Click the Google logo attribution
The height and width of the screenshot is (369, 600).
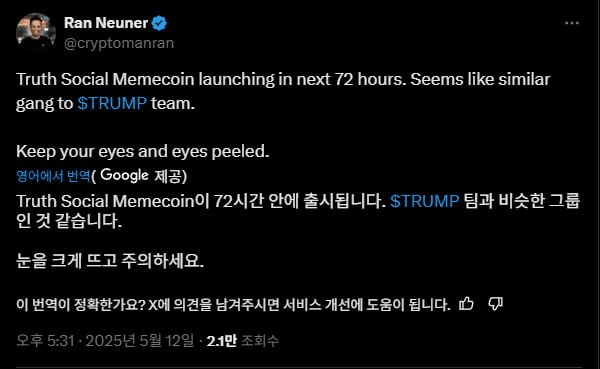[x=124, y=176]
